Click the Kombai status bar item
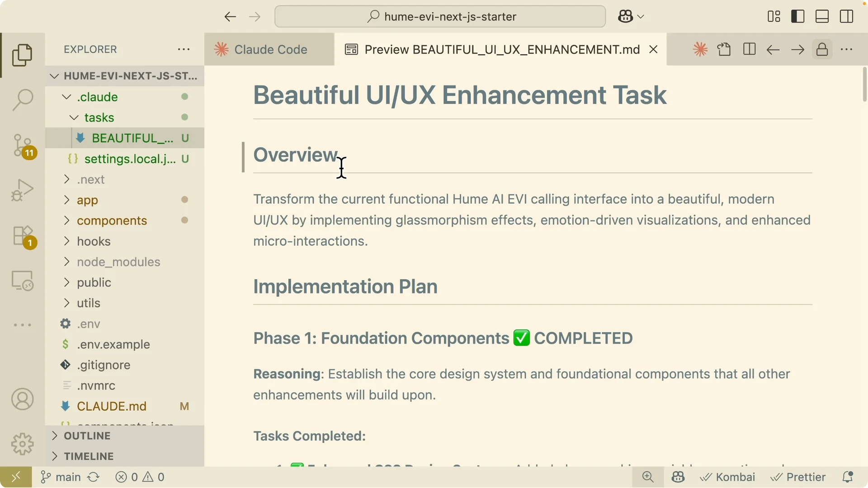The height and width of the screenshot is (488, 868). 727,477
